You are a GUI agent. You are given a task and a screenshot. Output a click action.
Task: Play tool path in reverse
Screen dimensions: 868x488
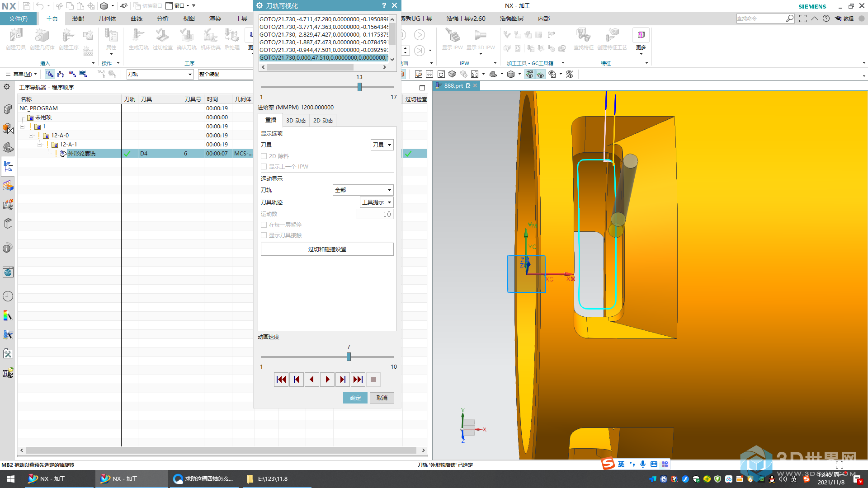(312, 380)
